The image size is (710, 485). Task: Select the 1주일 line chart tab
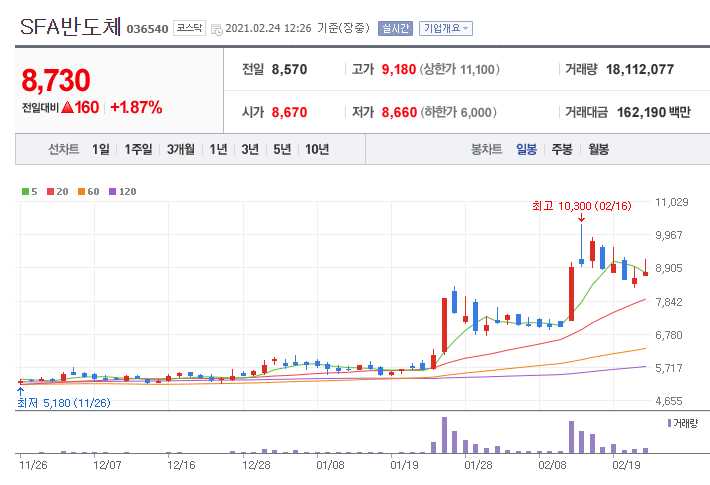click(139, 149)
